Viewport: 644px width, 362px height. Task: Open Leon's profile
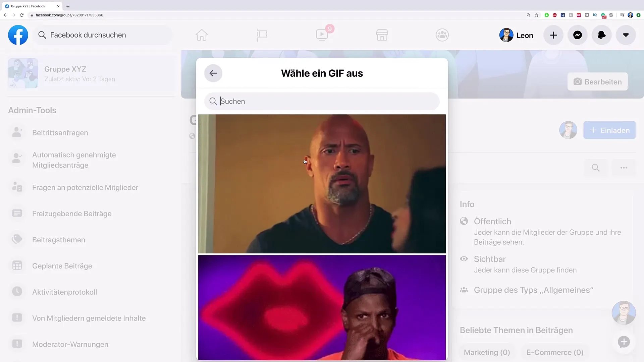pyautogui.click(x=517, y=35)
